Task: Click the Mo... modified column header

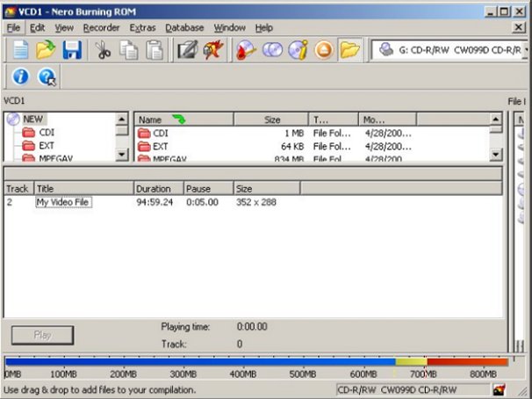Action: click(x=387, y=120)
